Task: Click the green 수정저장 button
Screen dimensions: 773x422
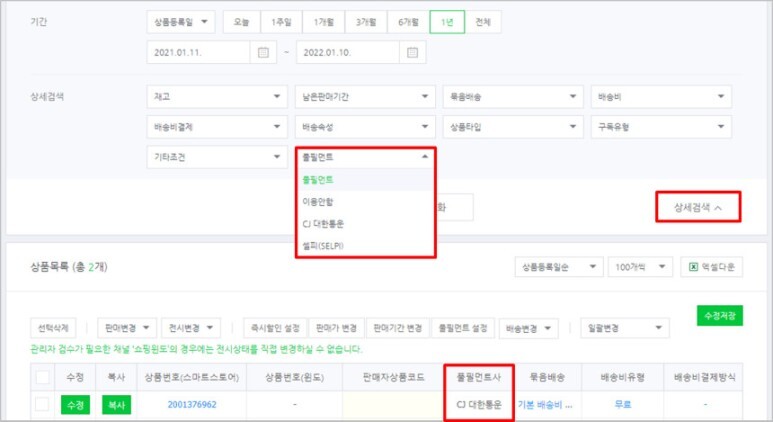Action: point(720,316)
